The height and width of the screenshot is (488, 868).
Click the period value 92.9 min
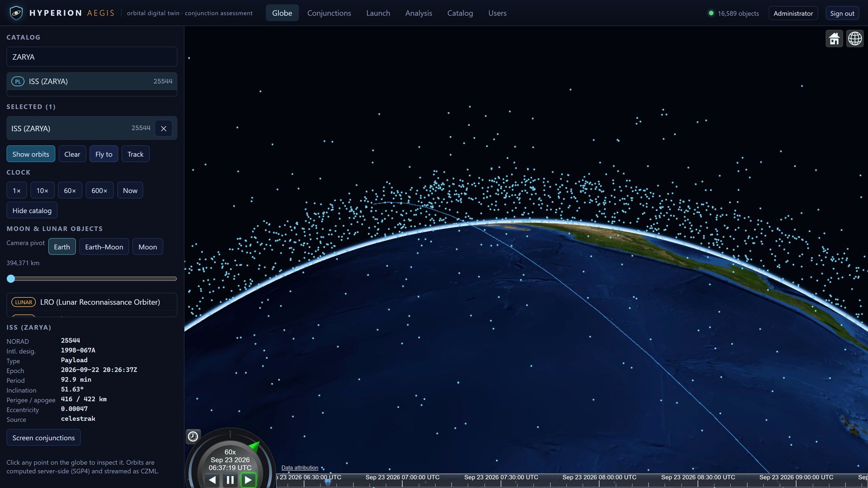pos(76,380)
